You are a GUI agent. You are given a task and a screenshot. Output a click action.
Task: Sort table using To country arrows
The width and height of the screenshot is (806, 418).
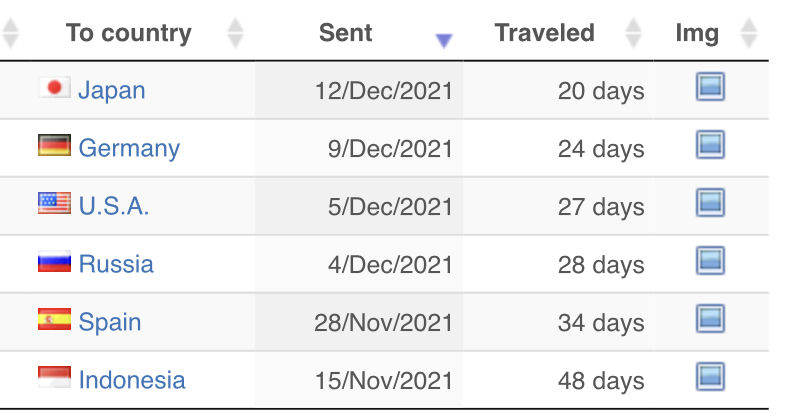pos(235,33)
